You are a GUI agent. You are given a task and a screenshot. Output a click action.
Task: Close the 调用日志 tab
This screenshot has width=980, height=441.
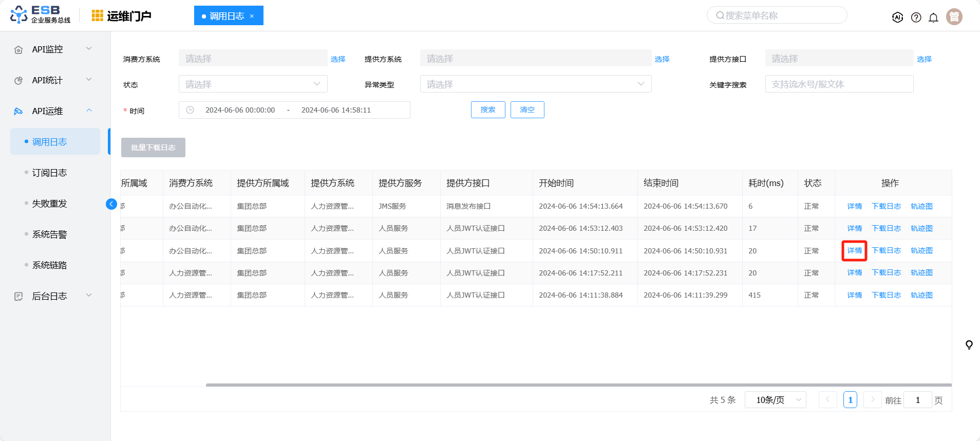coord(252,16)
